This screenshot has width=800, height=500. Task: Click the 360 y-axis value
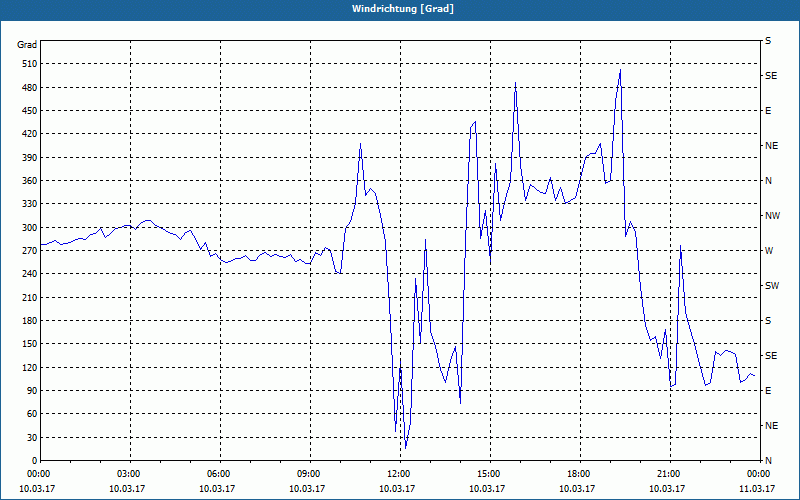pos(30,181)
